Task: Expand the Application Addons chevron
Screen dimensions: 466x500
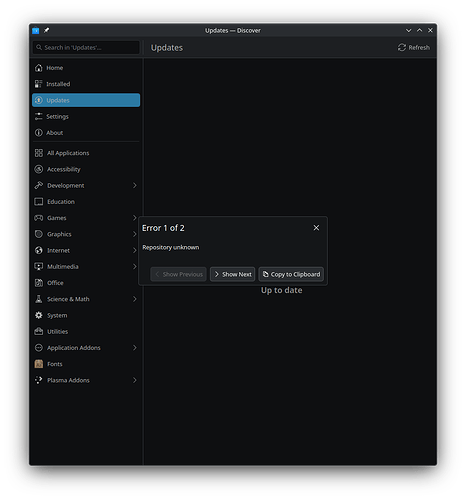Action: tap(135, 348)
